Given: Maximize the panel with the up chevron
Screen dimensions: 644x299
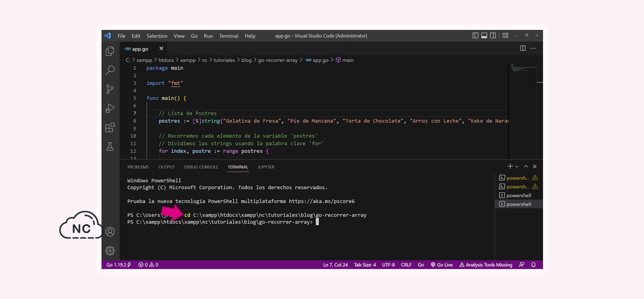Looking at the screenshot, I should tap(526, 167).
